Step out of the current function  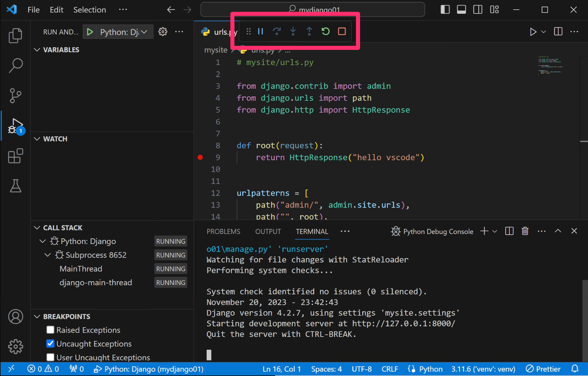(x=309, y=32)
